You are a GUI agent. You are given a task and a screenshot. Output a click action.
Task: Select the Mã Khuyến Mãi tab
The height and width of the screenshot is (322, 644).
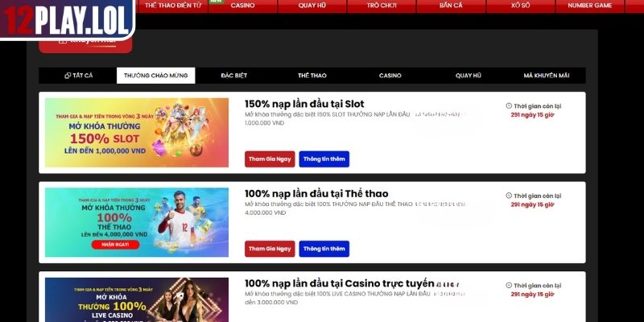547,76
